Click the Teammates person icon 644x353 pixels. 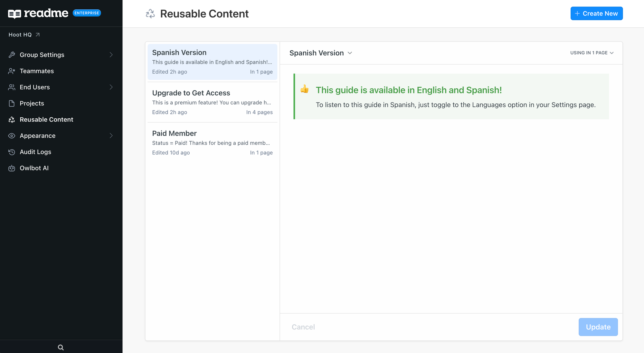pyautogui.click(x=12, y=71)
